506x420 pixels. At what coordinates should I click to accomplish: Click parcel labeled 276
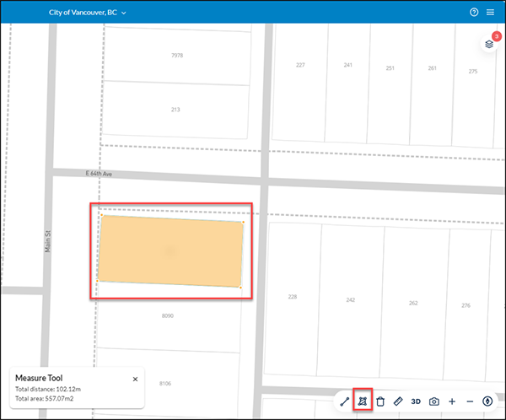[466, 305]
